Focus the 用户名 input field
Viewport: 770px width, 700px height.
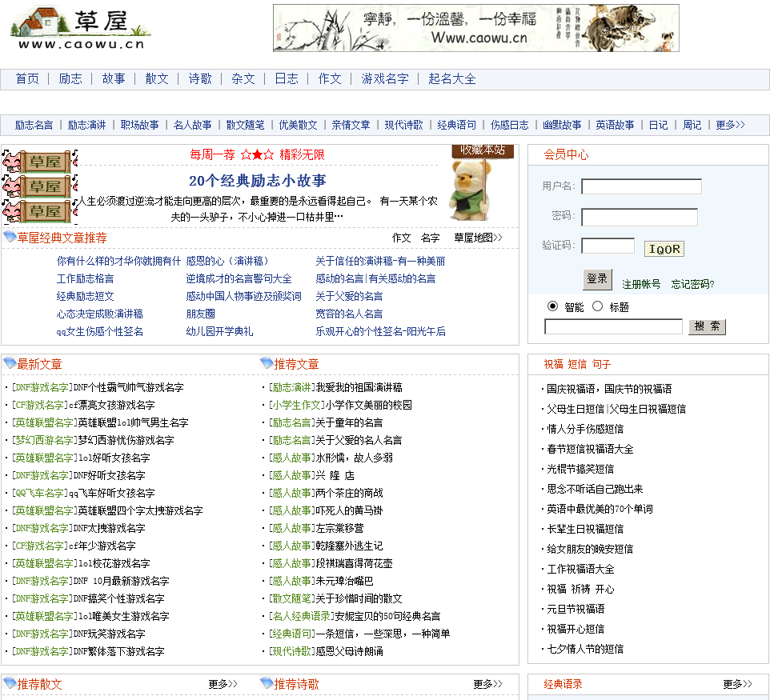coord(641,186)
